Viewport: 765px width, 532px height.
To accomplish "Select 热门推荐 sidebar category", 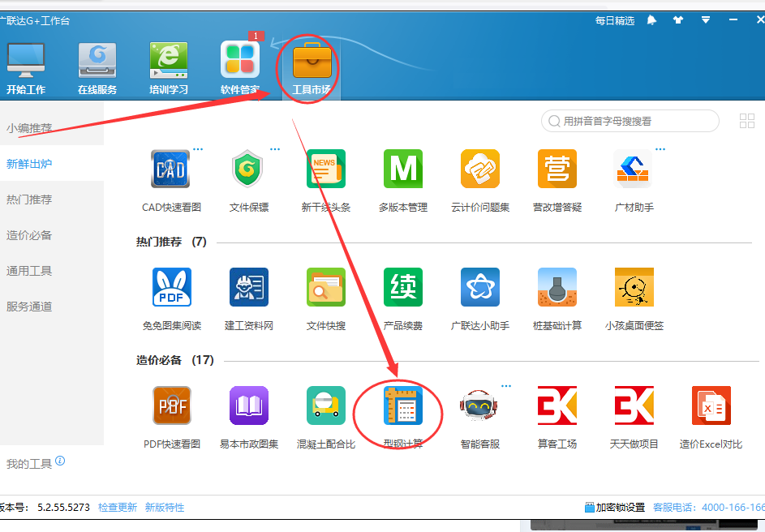I will tap(28, 199).
